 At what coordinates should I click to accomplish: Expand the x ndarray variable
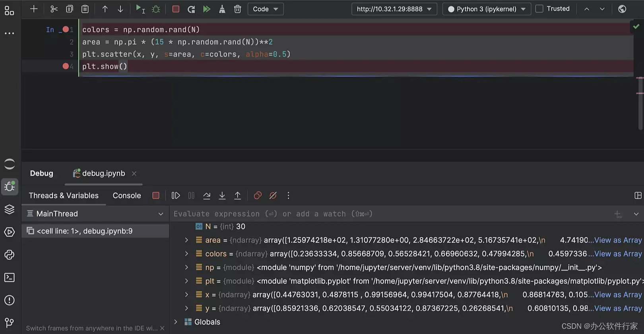point(186,295)
